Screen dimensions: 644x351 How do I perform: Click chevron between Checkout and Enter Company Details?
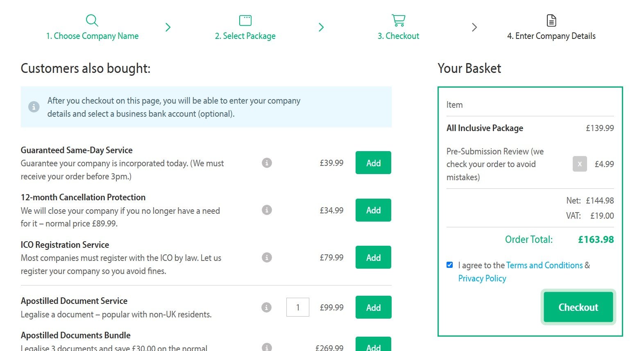(x=474, y=27)
